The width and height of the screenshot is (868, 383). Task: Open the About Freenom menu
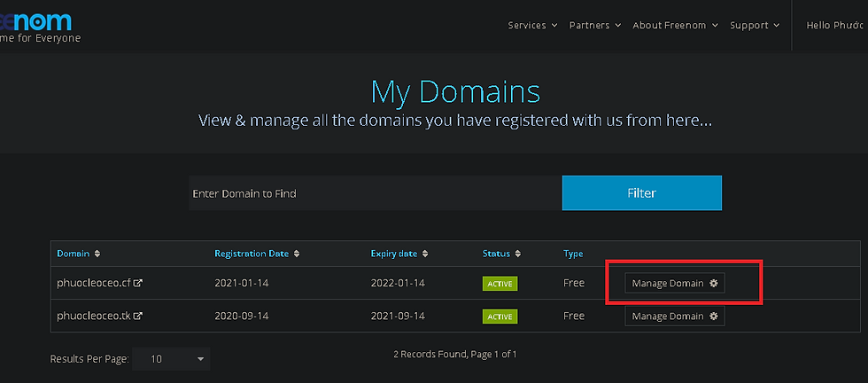(x=675, y=26)
